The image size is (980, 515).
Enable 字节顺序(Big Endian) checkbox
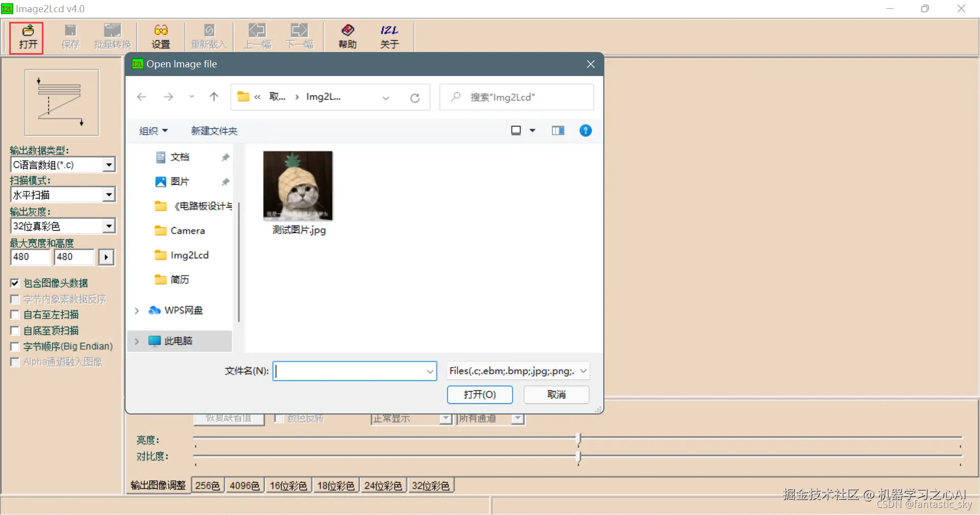pos(15,347)
